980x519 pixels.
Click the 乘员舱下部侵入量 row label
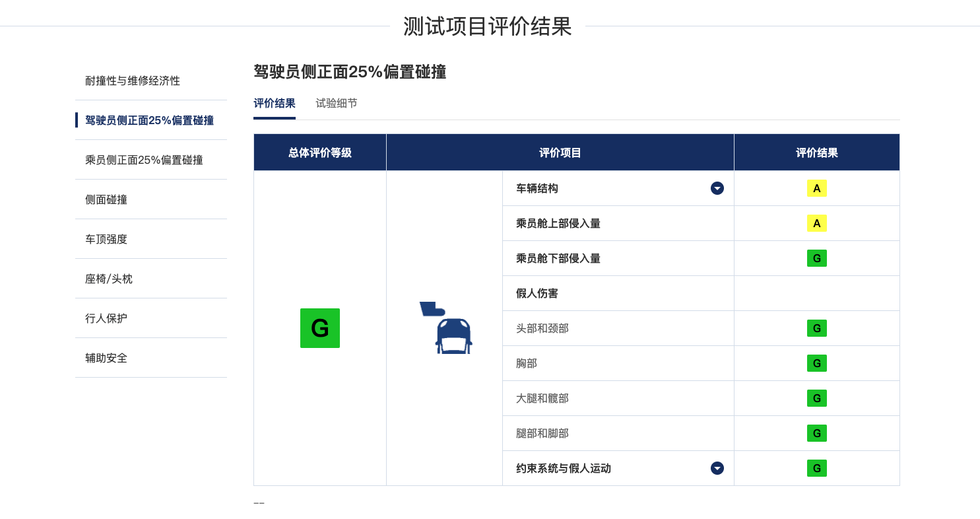click(x=558, y=258)
